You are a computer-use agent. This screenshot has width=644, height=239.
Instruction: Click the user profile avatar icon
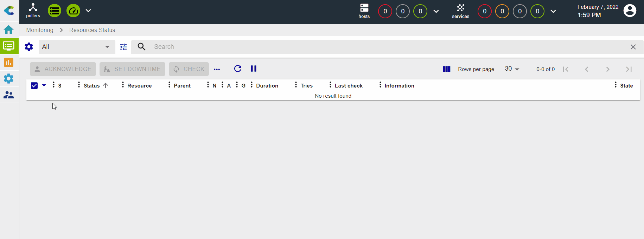(630, 11)
